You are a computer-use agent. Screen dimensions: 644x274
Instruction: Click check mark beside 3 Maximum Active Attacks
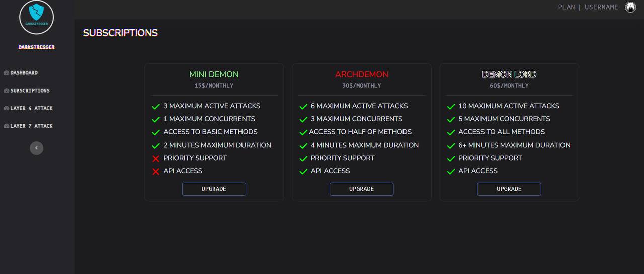[x=156, y=107]
